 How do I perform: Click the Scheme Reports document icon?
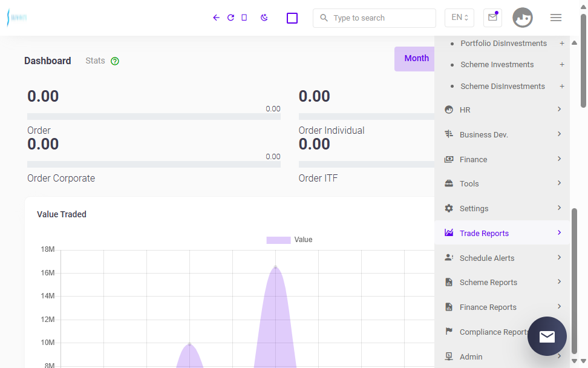449,282
